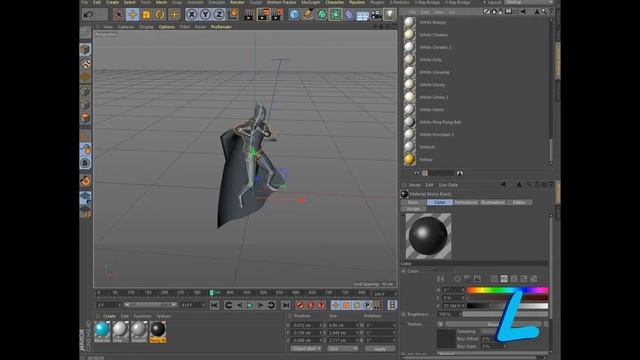Click the timeline start frame field
This screenshot has height=360, width=640.
109,305
